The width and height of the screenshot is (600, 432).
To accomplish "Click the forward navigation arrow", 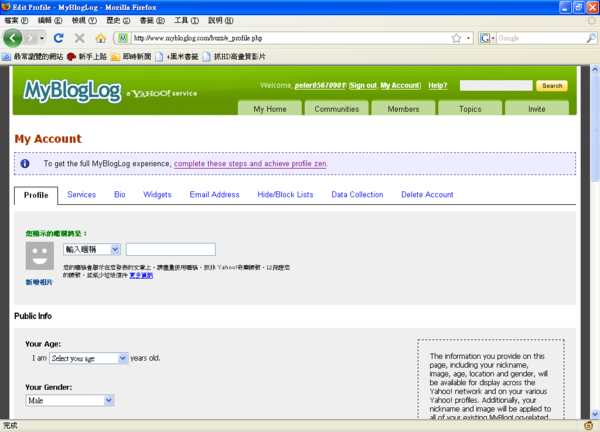I will point(30,38).
